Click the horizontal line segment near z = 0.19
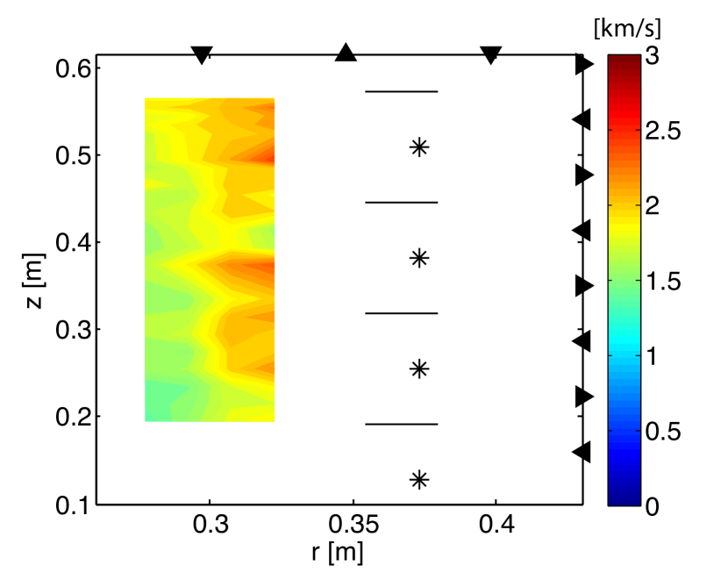The image size is (728, 573). pyautogui.click(x=402, y=424)
